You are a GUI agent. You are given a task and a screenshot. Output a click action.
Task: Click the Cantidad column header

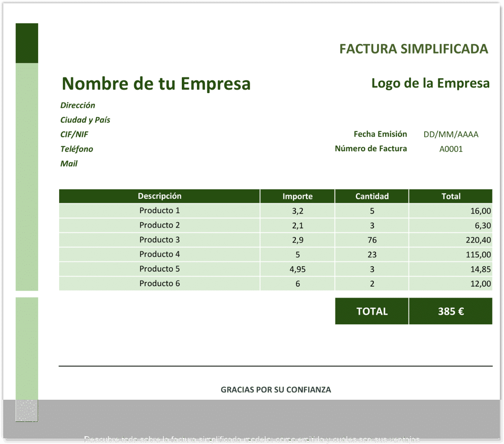click(x=372, y=196)
